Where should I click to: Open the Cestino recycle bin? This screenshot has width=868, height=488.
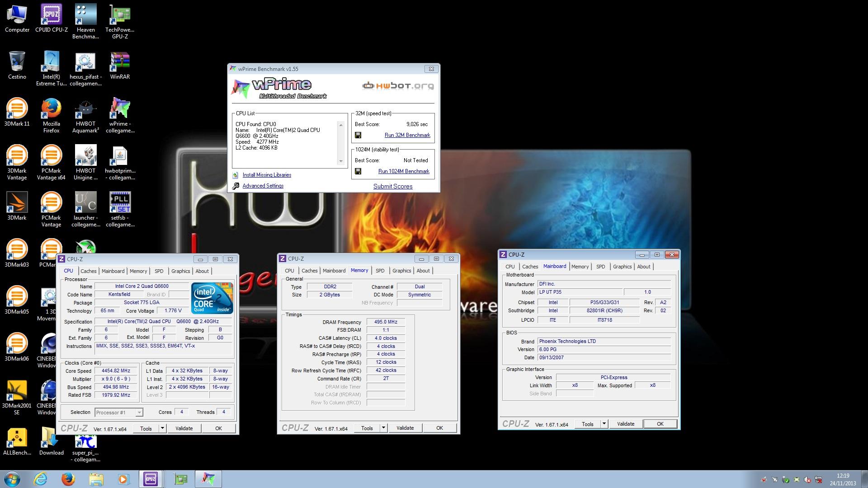[17, 66]
